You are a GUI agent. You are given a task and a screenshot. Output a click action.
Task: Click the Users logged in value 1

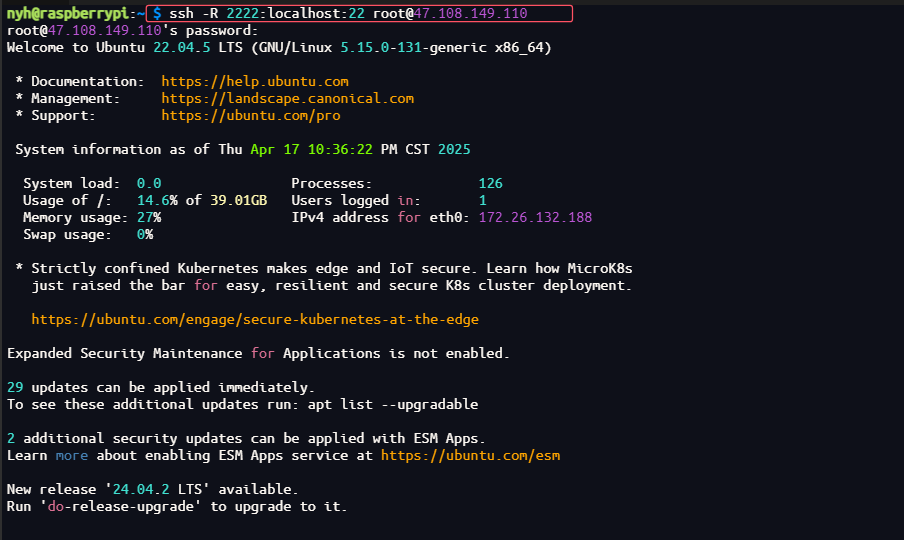click(x=483, y=200)
